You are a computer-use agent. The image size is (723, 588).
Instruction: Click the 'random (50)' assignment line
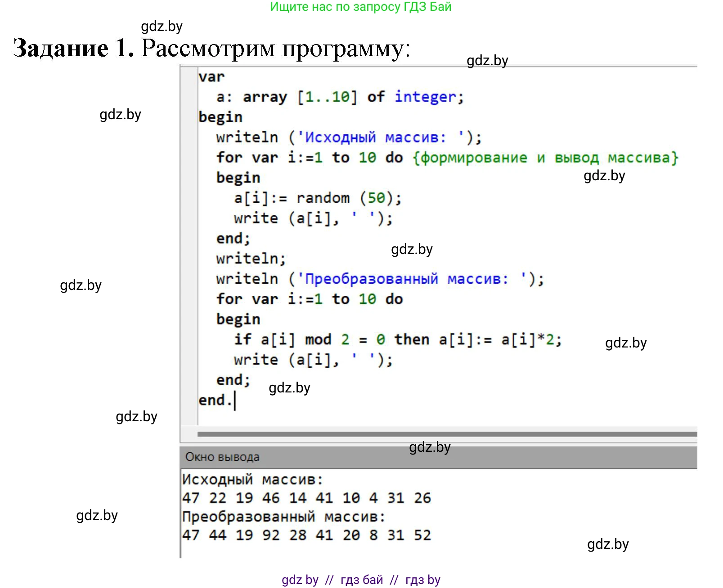point(317,198)
